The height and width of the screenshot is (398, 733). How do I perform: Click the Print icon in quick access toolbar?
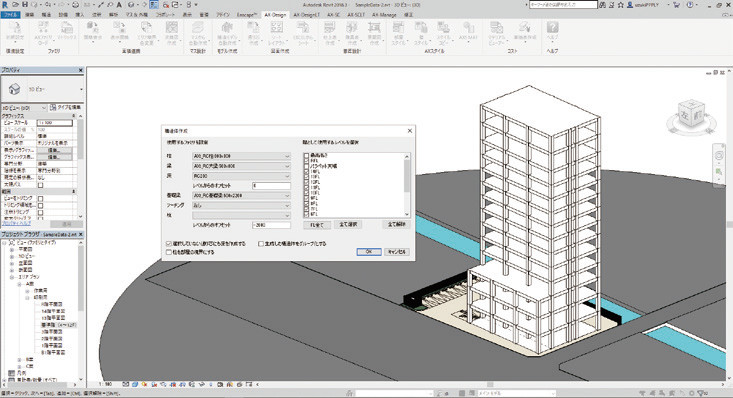(x=76, y=5)
